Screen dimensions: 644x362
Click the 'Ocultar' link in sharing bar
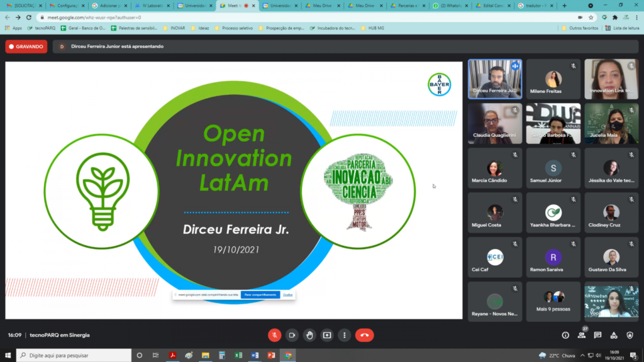[x=288, y=295]
